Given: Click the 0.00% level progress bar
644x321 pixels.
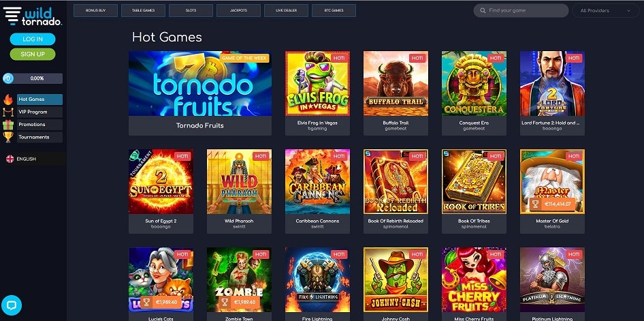Looking at the screenshot, I should pos(33,78).
